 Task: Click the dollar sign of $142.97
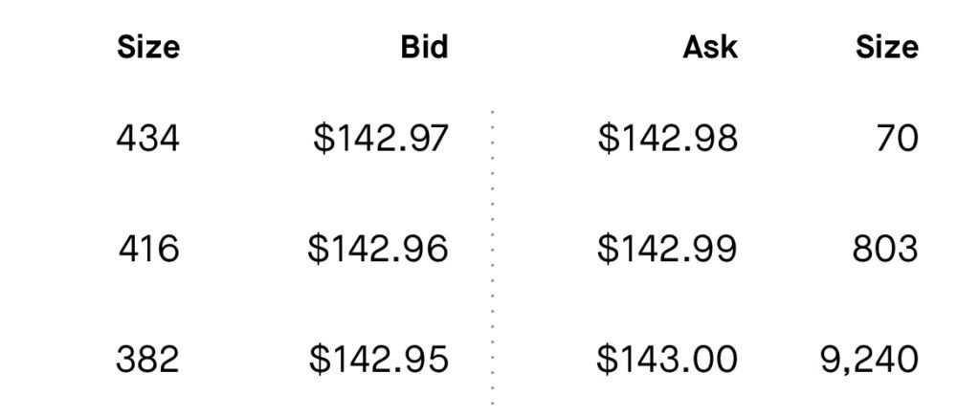323,138
